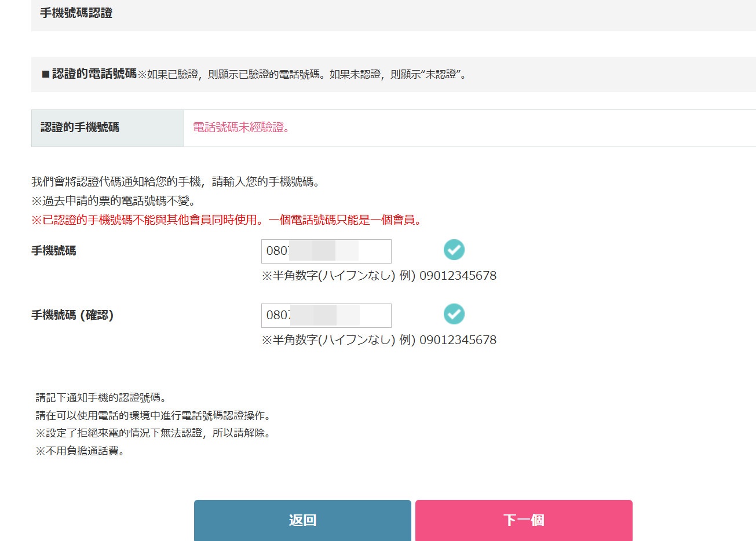
Task: Click the 下一個 next button
Action: click(524, 520)
